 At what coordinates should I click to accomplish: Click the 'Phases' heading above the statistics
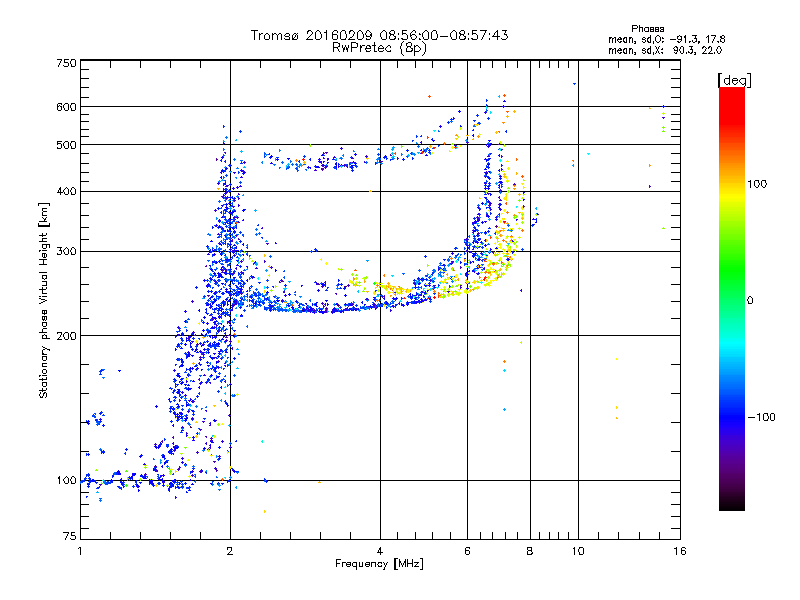[647, 29]
